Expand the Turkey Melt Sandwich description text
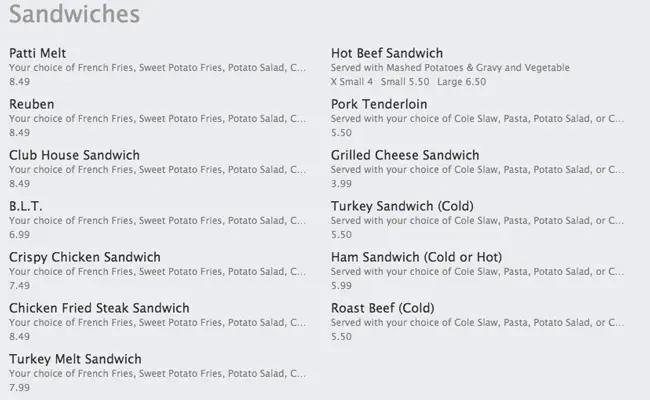This screenshot has height=400, width=650. (x=158, y=373)
